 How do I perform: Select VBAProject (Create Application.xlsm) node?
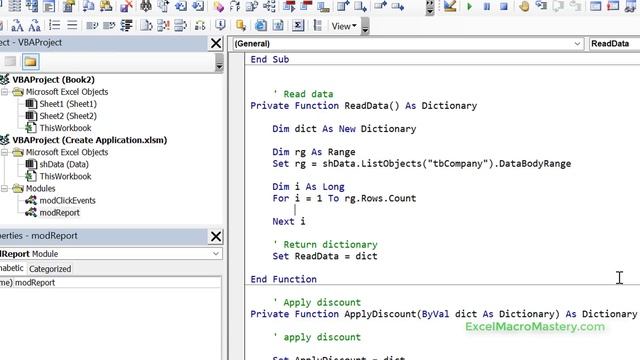click(x=89, y=140)
